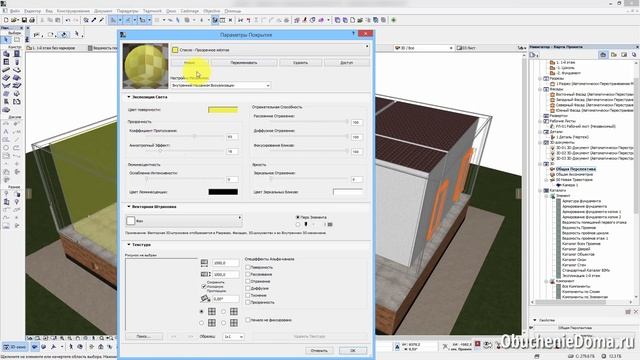
Task: Click the View Map icon in Navigator
Action: 613,55
